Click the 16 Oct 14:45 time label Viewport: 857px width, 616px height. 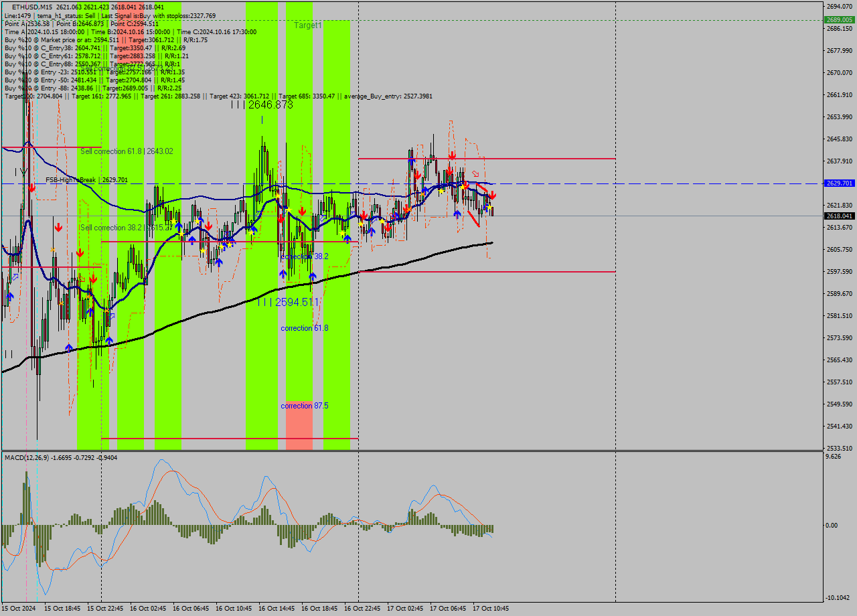[x=277, y=609]
